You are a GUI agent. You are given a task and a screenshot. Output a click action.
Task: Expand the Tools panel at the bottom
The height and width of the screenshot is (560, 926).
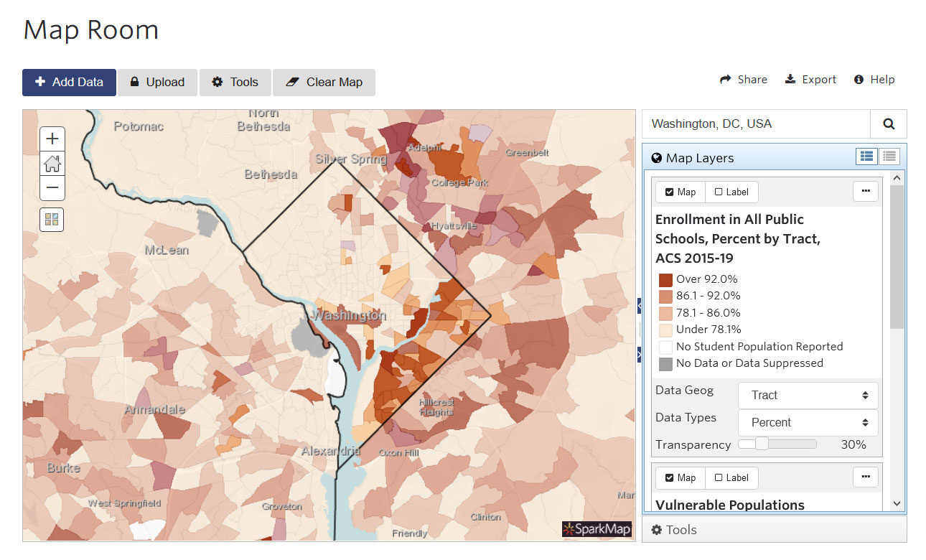[673, 529]
